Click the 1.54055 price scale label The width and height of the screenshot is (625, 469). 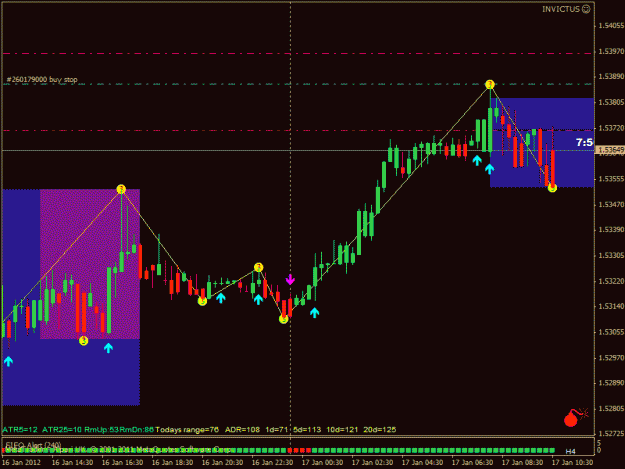611,26
